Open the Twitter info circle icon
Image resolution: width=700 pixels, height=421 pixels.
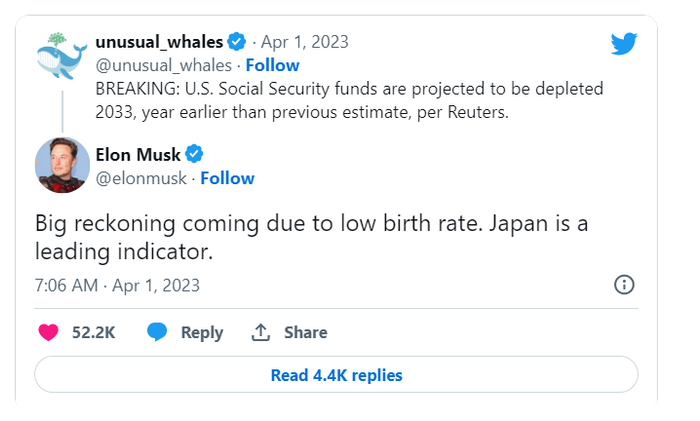[624, 285]
